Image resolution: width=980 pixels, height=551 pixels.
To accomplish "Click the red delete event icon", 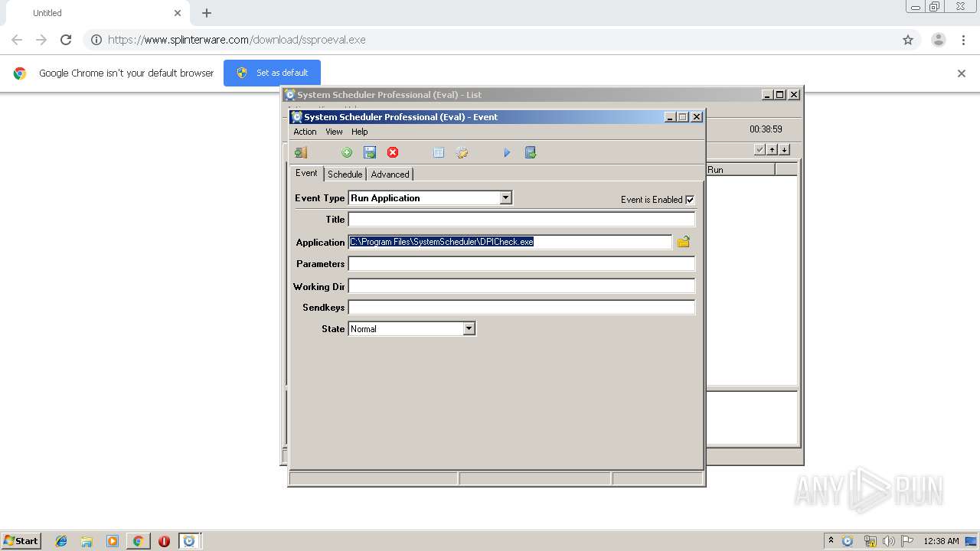I will tap(393, 152).
